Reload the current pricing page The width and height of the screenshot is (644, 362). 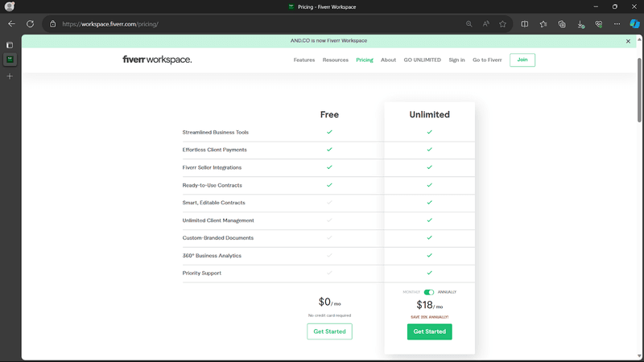pos(31,24)
